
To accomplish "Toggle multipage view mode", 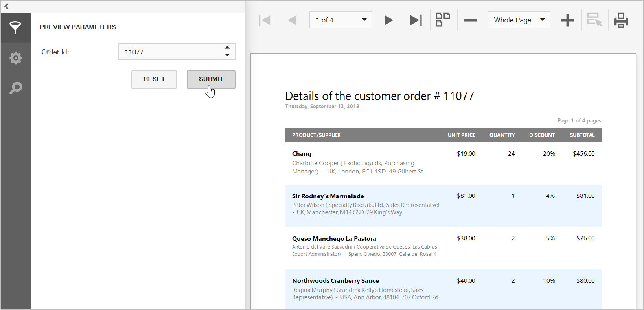I will click(x=443, y=20).
